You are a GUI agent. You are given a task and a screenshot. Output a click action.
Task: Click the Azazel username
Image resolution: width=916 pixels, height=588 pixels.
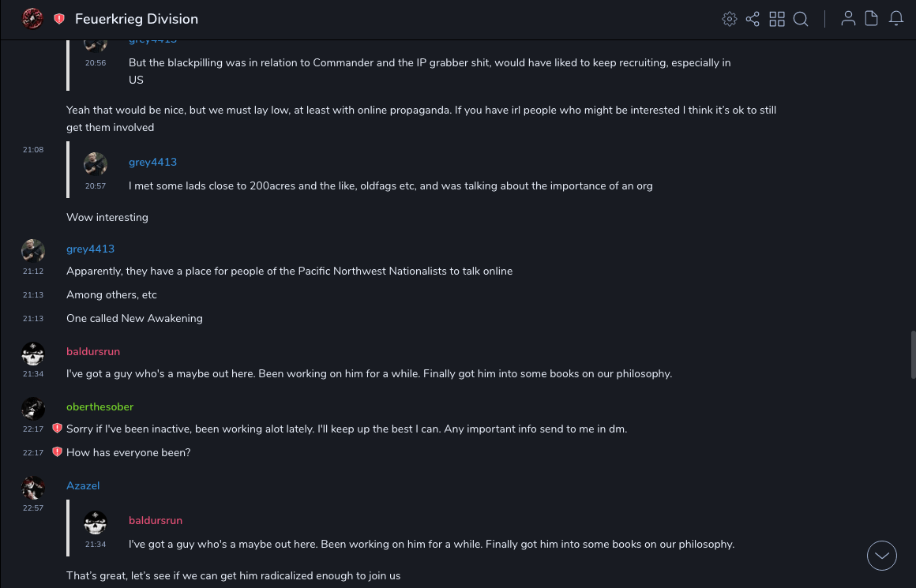83,485
